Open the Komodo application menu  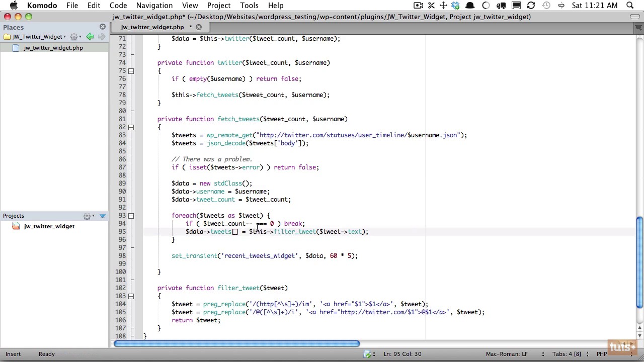[x=42, y=6]
